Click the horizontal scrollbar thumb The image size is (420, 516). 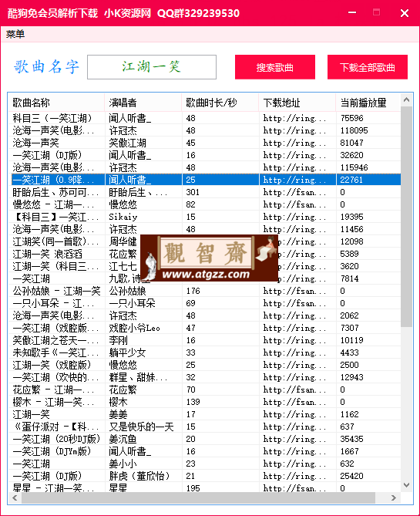[198, 498]
